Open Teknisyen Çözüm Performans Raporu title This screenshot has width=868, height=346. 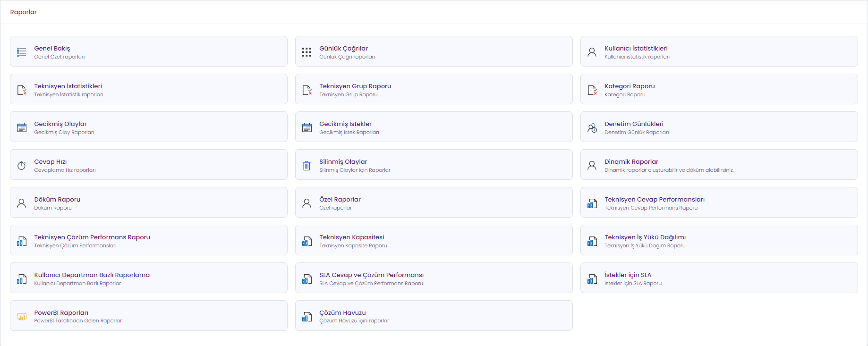92,237
